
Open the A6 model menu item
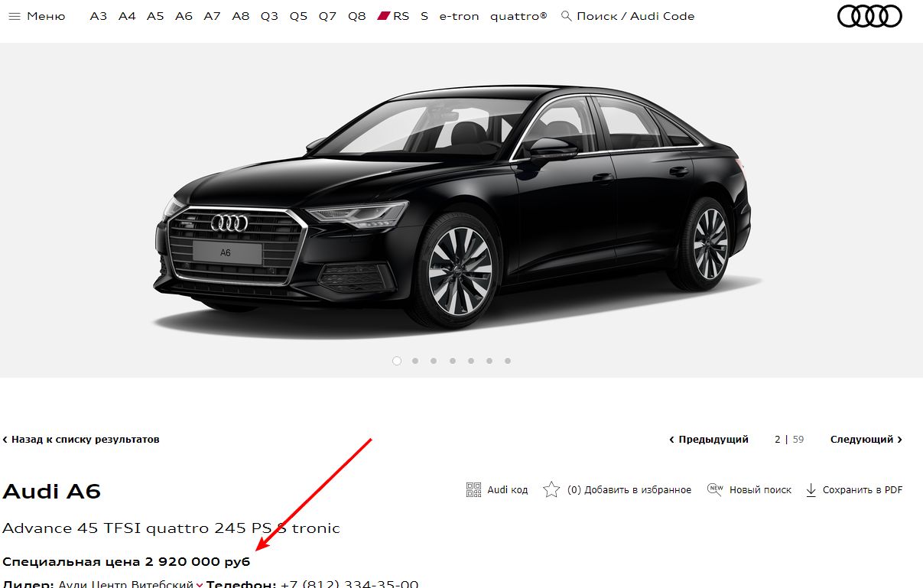coord(184,16)
